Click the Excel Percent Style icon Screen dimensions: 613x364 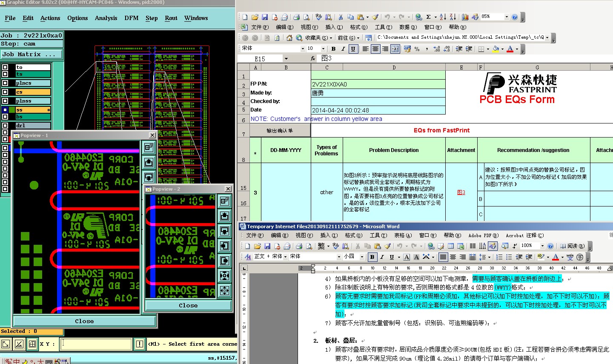point(417,49)
